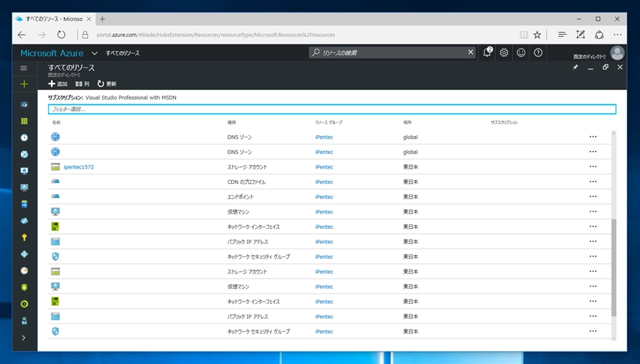Screen dimensions: 640x364
Task: Click the 更新 refresh button
Action: 106,84
